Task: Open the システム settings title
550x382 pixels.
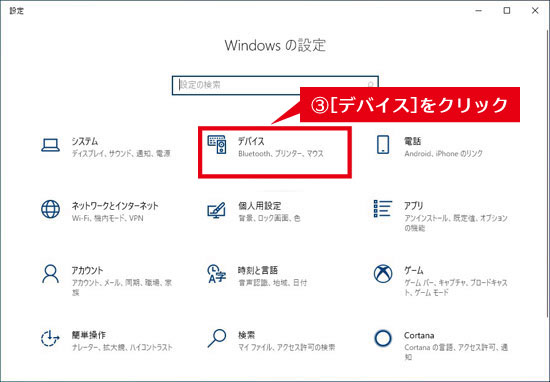Action: point(85,141)
